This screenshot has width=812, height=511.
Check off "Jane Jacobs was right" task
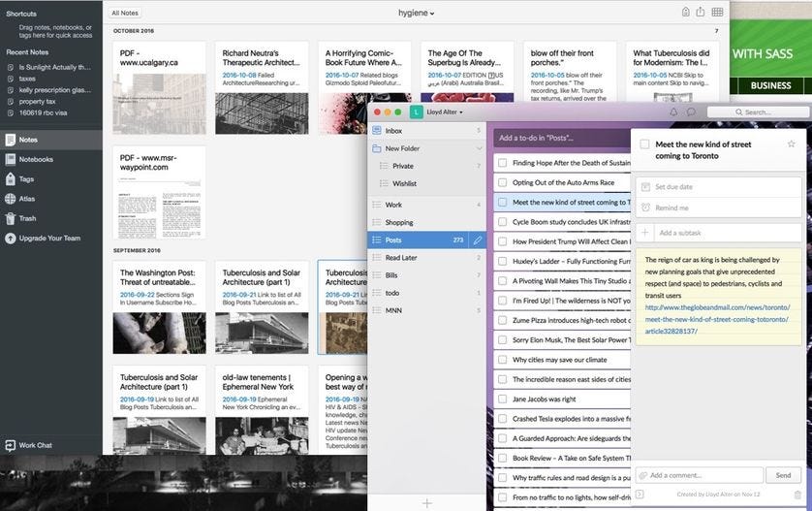[502, 399]
